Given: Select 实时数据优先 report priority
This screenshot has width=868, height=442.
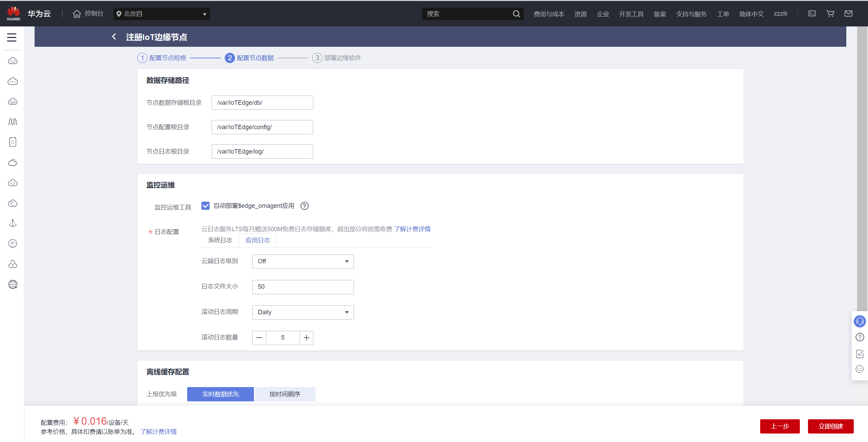Looking at the screenshot, I should point(220,394).
